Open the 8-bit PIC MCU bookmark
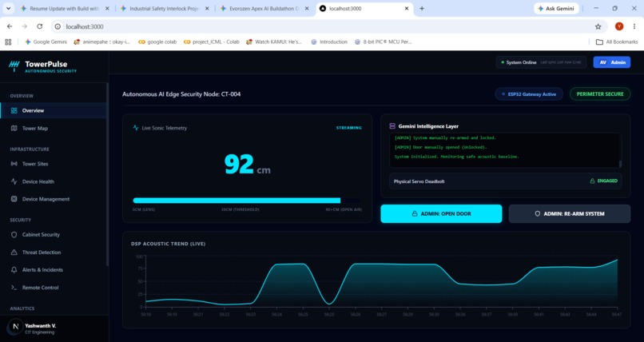The width and height of the screenshot is (644, 342). point(384,42)
